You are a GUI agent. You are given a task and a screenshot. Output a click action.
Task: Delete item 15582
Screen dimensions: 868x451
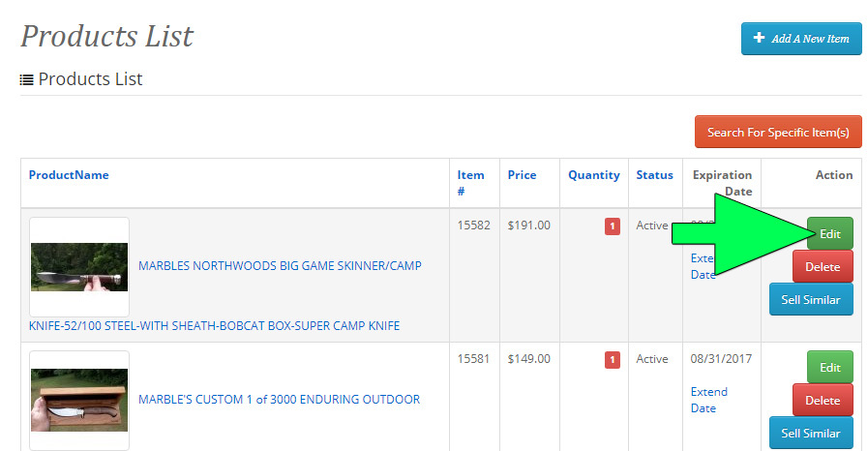click(823, 267)
